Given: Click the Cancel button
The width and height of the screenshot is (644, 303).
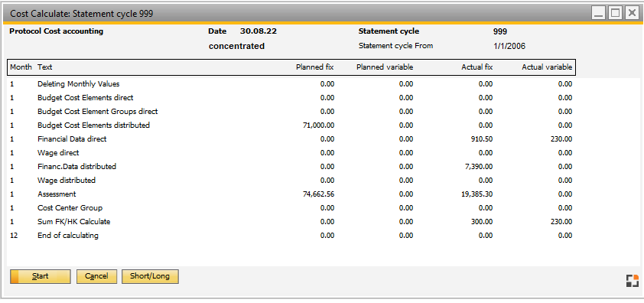Looking at the screenshot, I should click(x=96, y=276).
